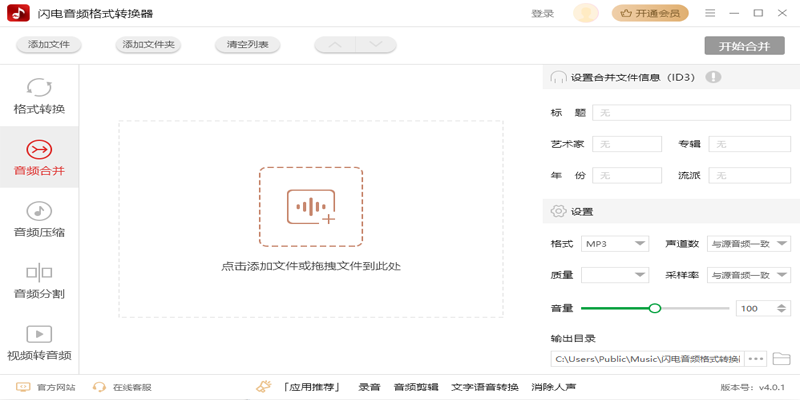Focus the 标题 title input field
The width and height of the screenshot is (800, 400).
click(x=691, y=113)
